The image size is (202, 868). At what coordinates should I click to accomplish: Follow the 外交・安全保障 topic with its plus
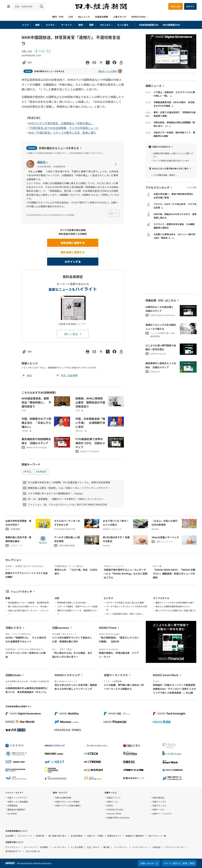coord(57,375)
